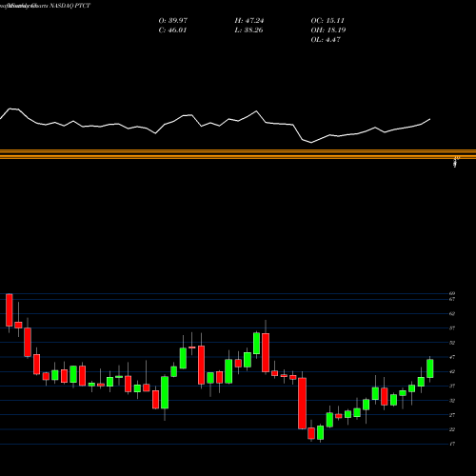Select the close value C: 46.01
Screen dimensions: 476x476
click(x=172, y=30)
